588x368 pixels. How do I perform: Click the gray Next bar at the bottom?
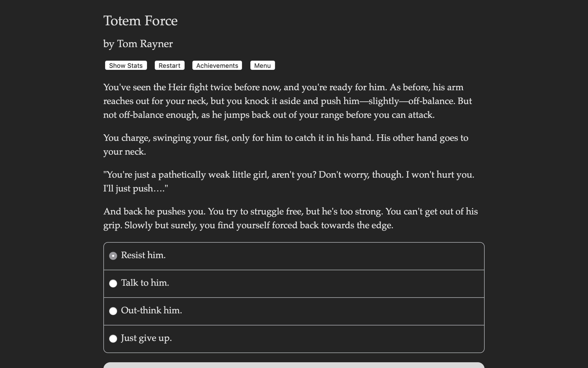pos(294,365)
